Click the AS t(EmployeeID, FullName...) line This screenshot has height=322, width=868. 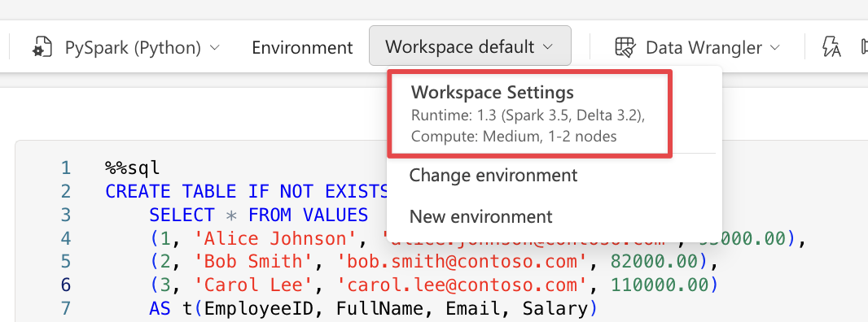point(373,309)
